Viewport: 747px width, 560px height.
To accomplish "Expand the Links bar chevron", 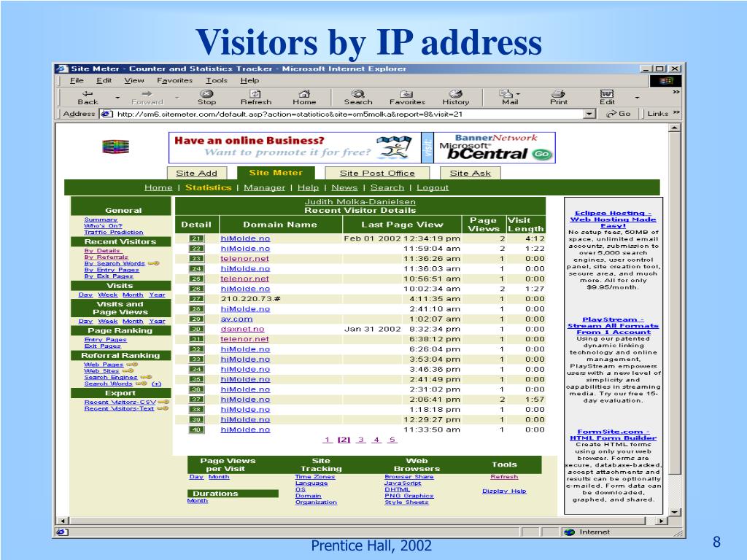I will [676, 113].
